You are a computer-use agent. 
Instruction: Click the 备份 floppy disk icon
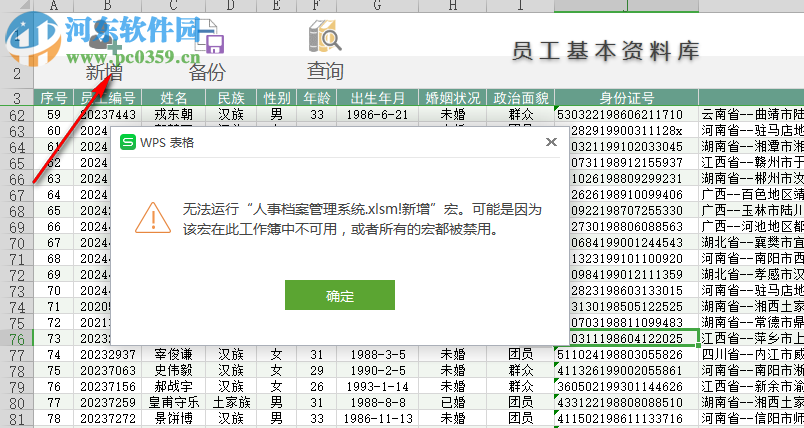pos(210,37)
